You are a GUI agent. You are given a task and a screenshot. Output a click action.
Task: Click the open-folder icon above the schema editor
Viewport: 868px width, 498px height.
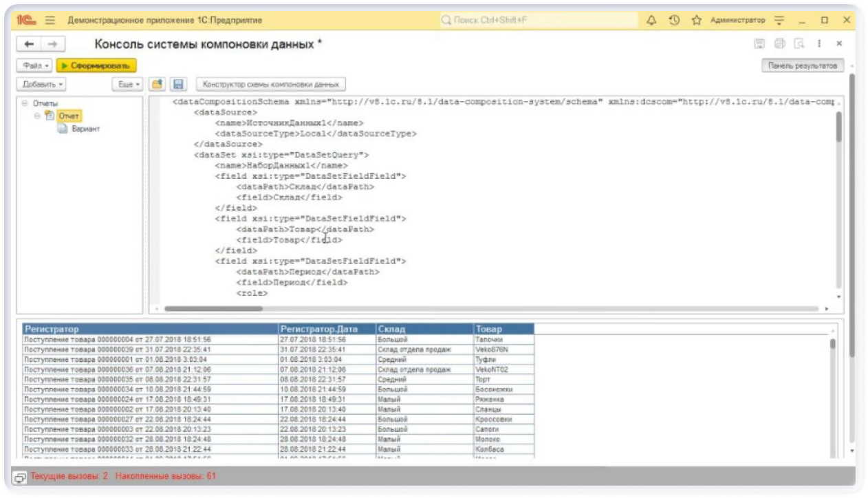pos(157,84)
